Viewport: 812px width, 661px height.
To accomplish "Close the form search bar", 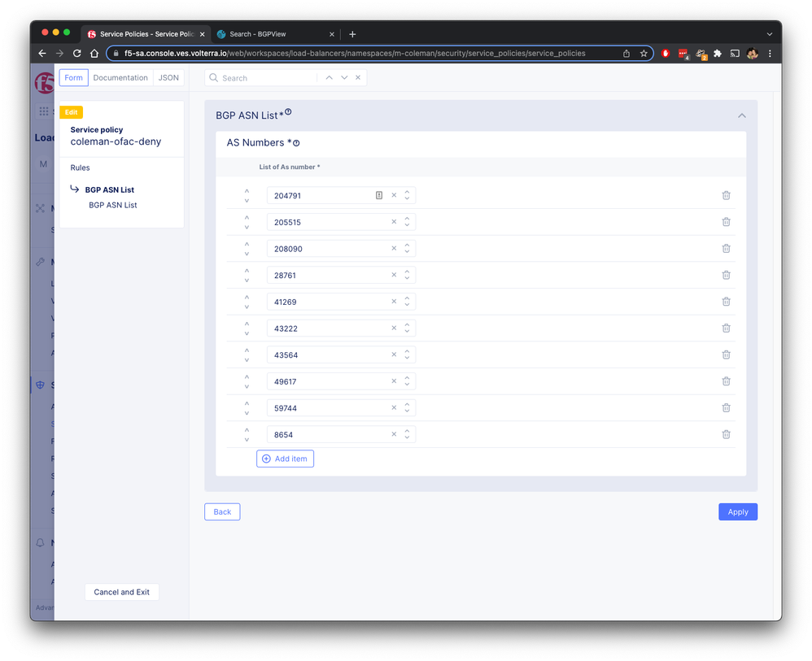I will point(358,77).
